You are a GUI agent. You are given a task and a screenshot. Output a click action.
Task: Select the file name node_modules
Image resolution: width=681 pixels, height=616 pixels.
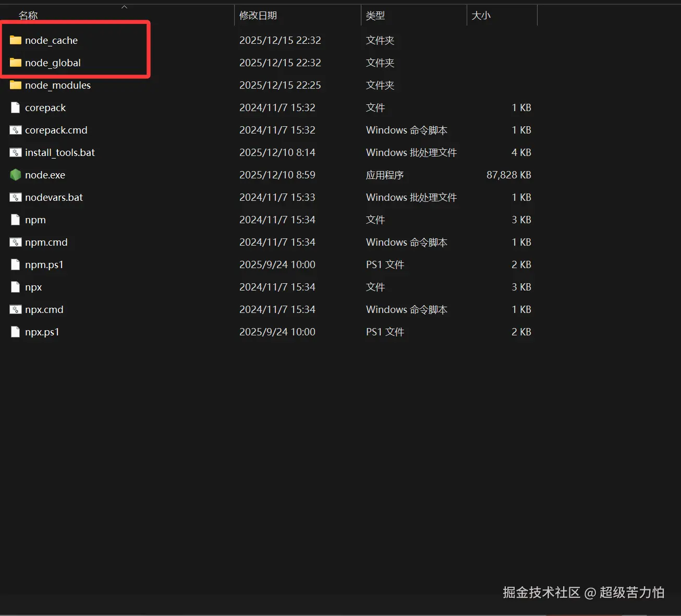(58, 85)
